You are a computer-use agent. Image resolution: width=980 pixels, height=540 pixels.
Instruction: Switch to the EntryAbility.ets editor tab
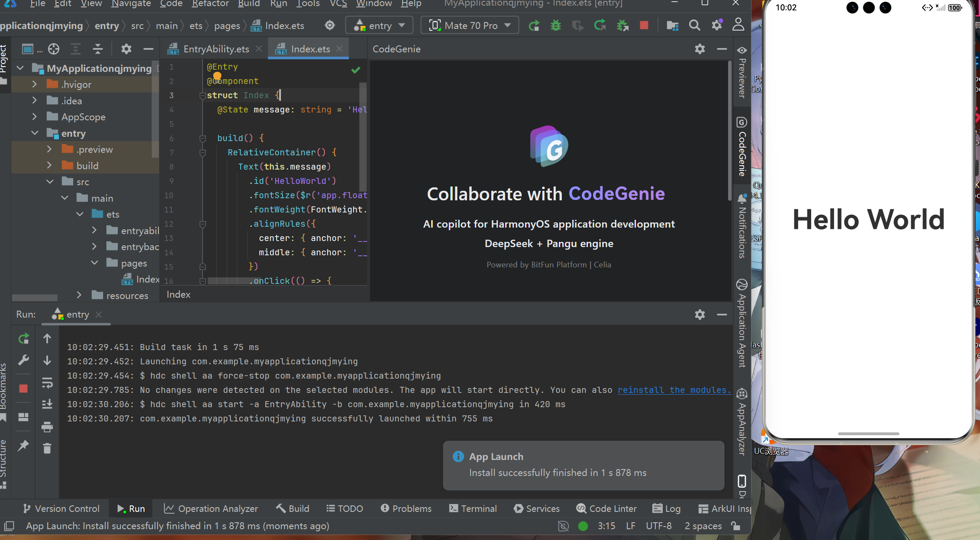coord(216,49)
